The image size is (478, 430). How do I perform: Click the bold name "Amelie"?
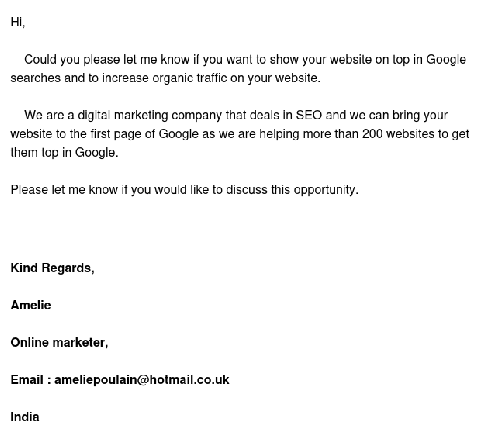31,305
